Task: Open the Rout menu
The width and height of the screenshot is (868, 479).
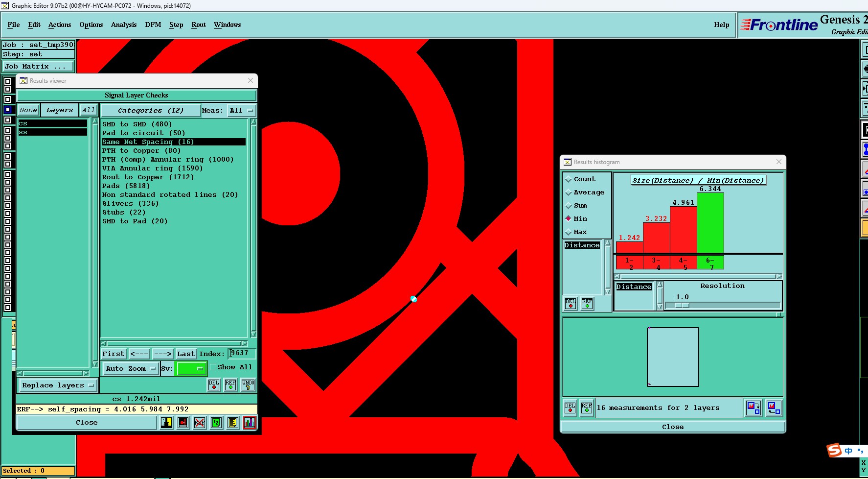Action: click(199, 25)
